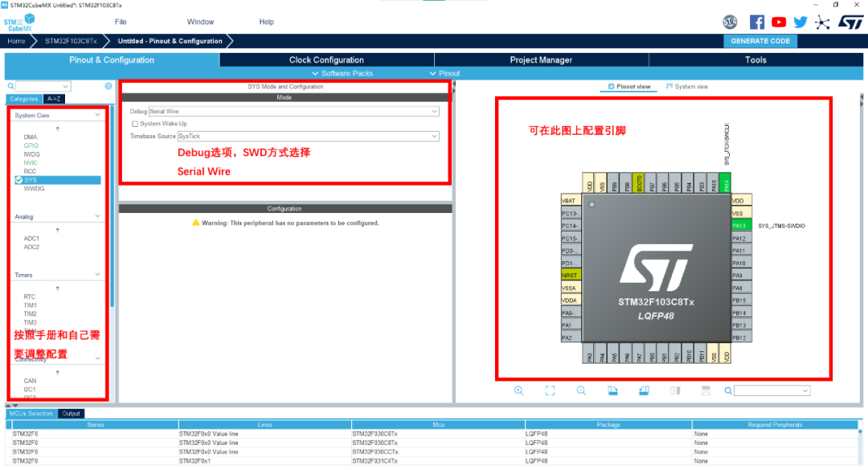Click the GENERATE CODE button
The width and height of the screenshot is (868, 470).
760,41
